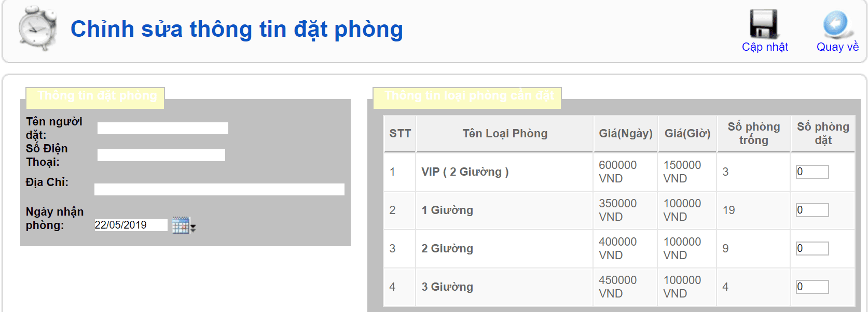
Task: Edit room count for VIP ( 2 Giường )
Action: [x=812, y=172]
